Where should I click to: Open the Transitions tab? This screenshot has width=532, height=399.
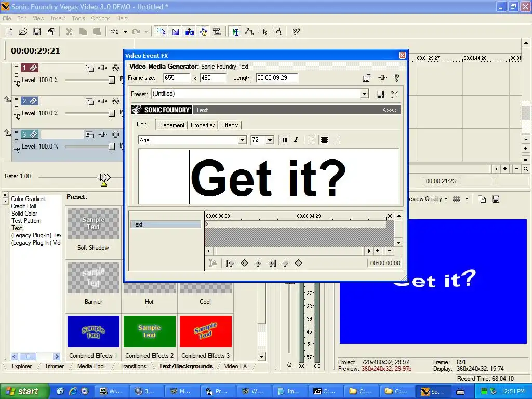point(133,366)
